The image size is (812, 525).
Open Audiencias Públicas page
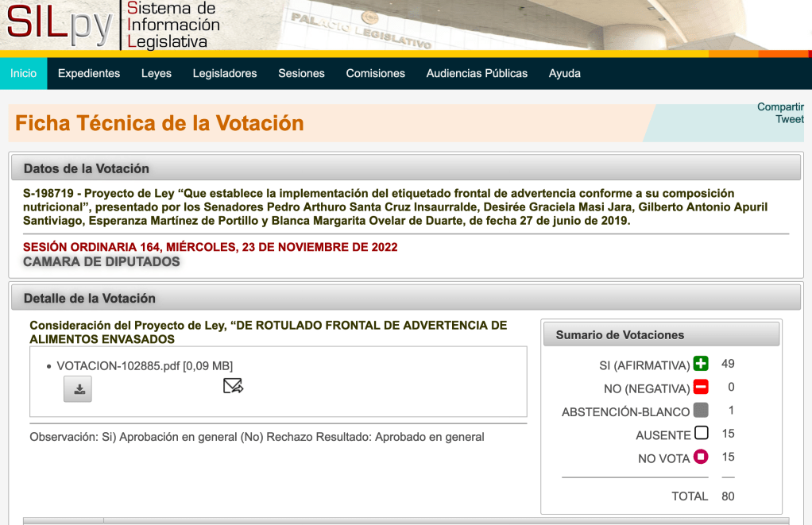[x=477, y=73]
